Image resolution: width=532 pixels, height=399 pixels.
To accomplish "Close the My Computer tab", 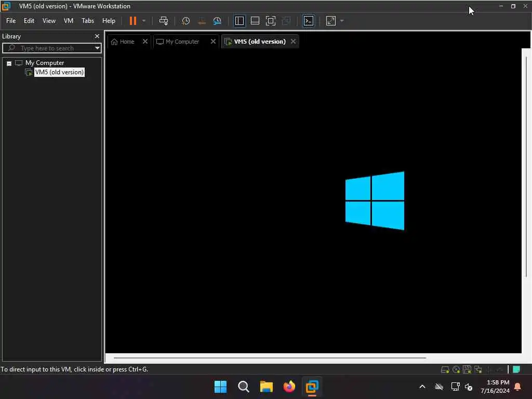I will click(213, 41).
